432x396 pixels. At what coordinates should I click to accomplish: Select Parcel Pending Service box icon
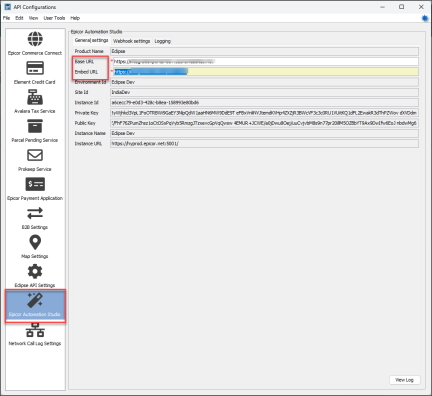[35, 126]
